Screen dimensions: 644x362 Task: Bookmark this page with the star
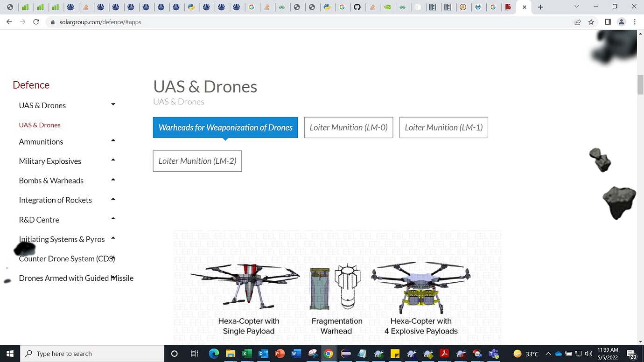click(591, 22)
